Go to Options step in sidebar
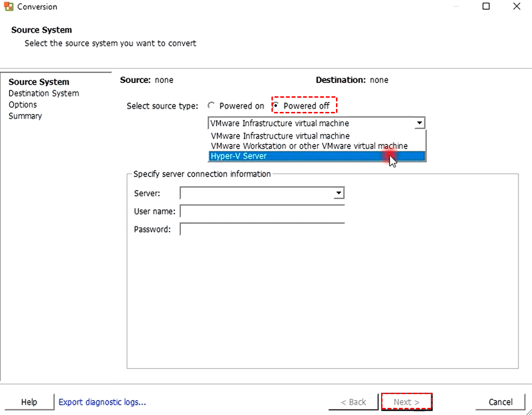 pyautogui.click(x=23, y=105)
